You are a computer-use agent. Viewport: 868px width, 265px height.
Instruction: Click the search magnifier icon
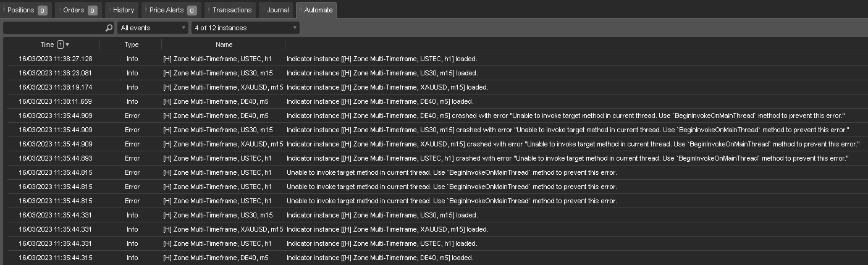(109, 28)
